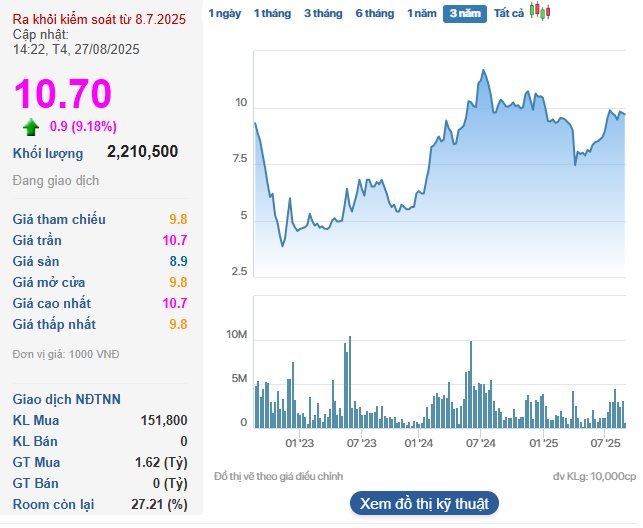Click the price peak on the area chart

tap(484, 71)
